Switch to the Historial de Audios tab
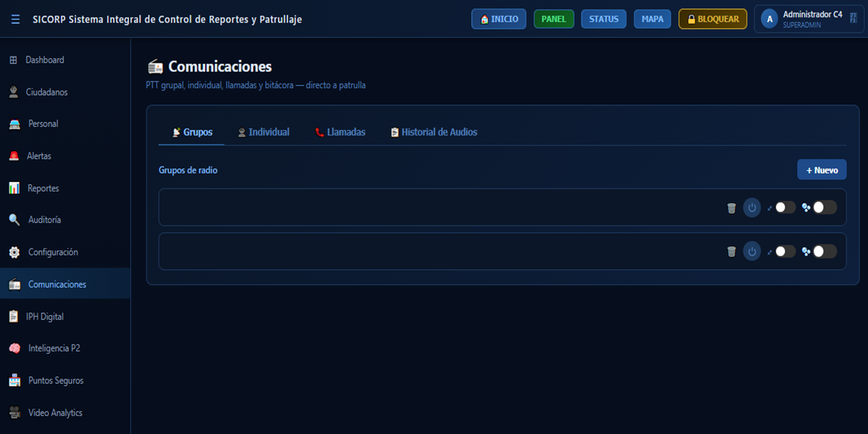Screen dimensions: 868x434 tap(433, 132)
